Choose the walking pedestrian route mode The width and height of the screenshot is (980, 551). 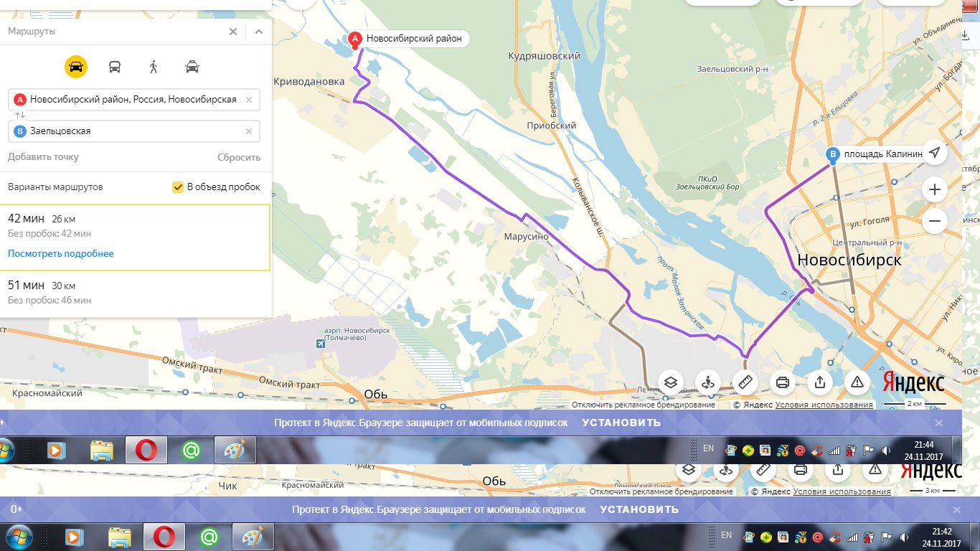[x=153, y=67]
